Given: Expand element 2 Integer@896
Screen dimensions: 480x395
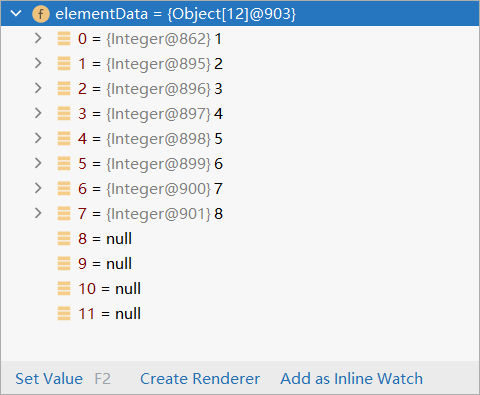Looking at the screenshot, I should click(38, 88).
